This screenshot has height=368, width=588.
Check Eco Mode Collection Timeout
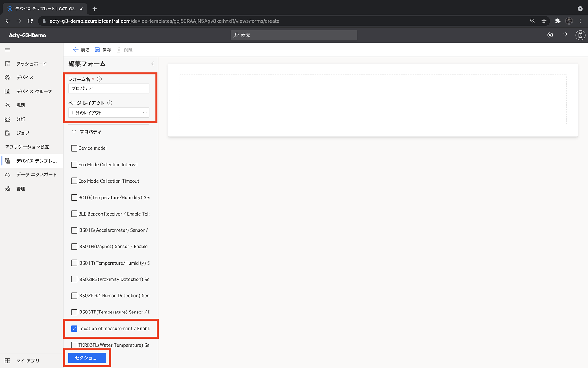[74, 181]
